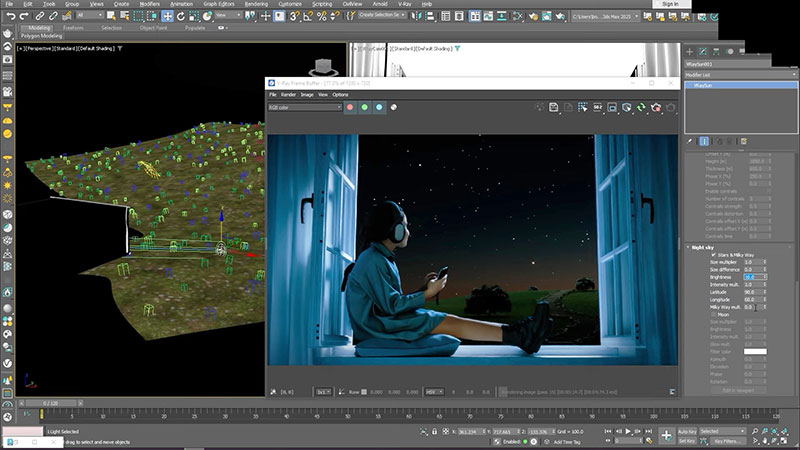Click the stop render teapot icon in Frame Buffer

pos(656,107)
